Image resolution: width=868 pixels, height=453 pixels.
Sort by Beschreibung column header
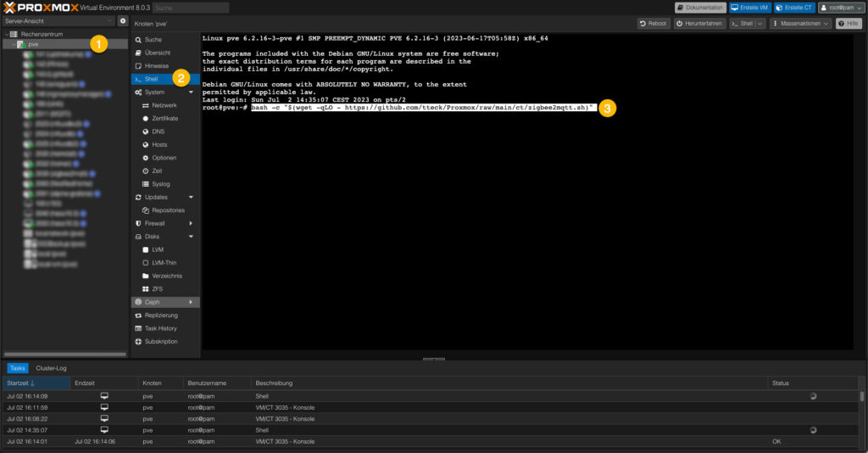point(509,383)
